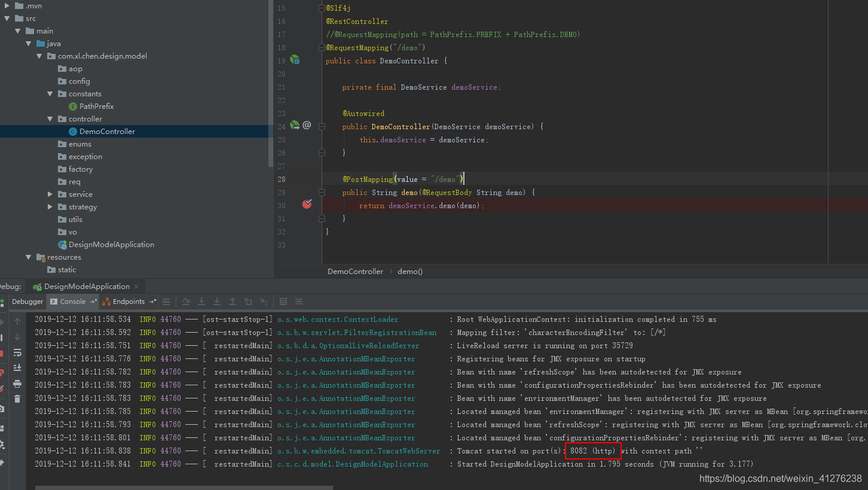Switch to the Endpoints tab
The width and height of the screenshot is (868, 490).
point(129,302)
